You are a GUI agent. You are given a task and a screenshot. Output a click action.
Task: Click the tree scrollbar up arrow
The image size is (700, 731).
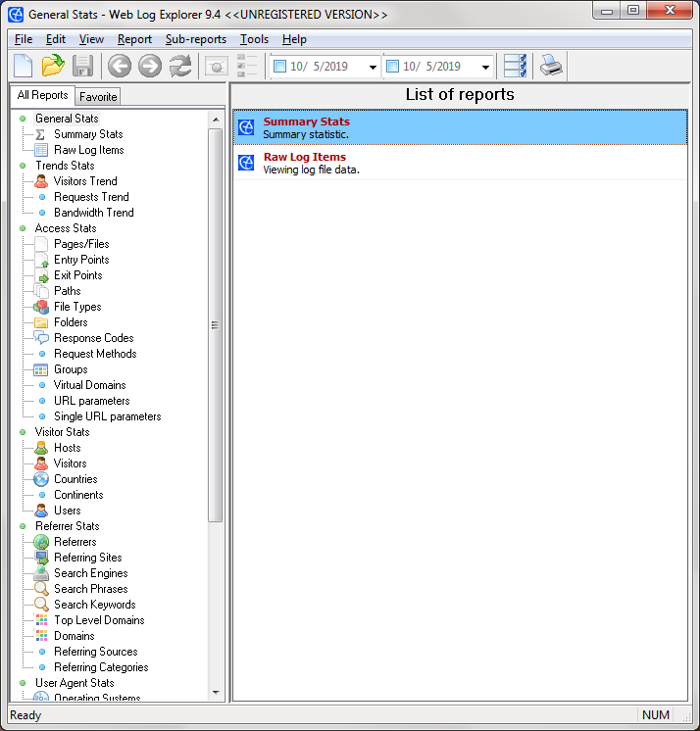pos(216,120)
